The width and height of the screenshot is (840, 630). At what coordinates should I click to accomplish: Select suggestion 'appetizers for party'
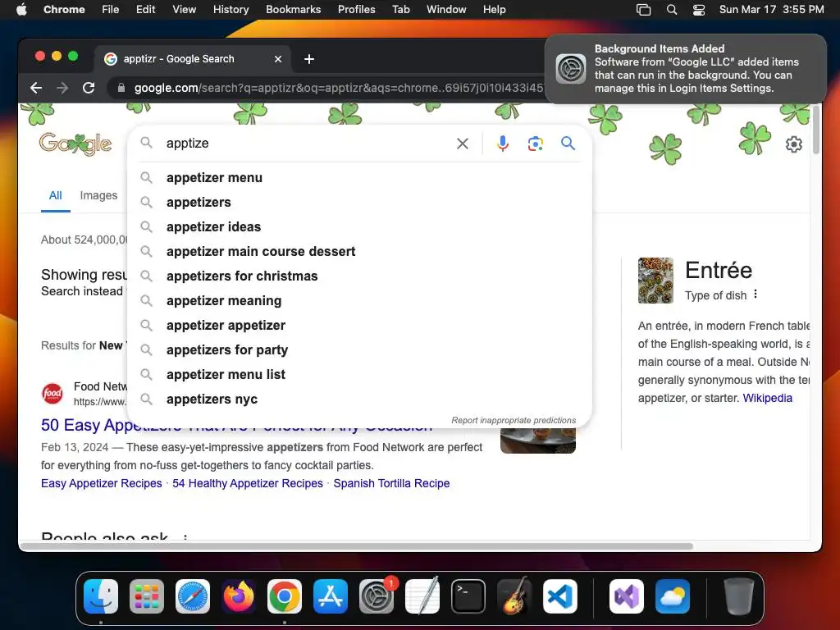360,350
